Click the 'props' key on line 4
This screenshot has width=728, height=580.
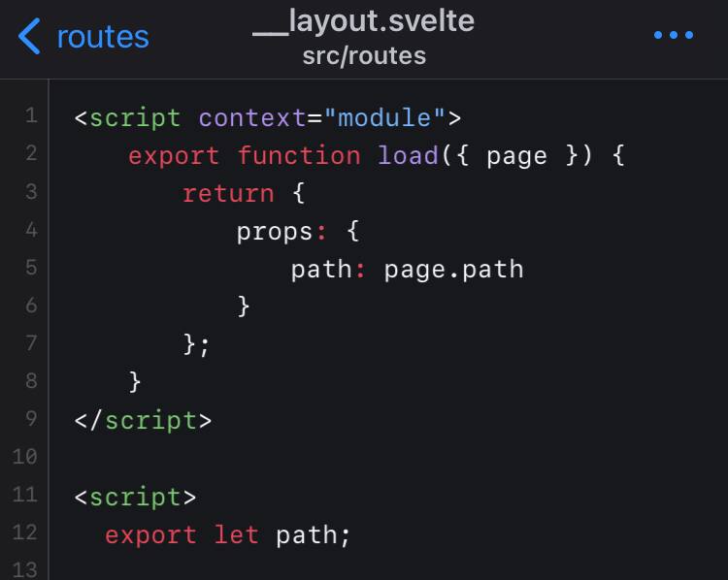pyautogui.click(x=275, y=233)
